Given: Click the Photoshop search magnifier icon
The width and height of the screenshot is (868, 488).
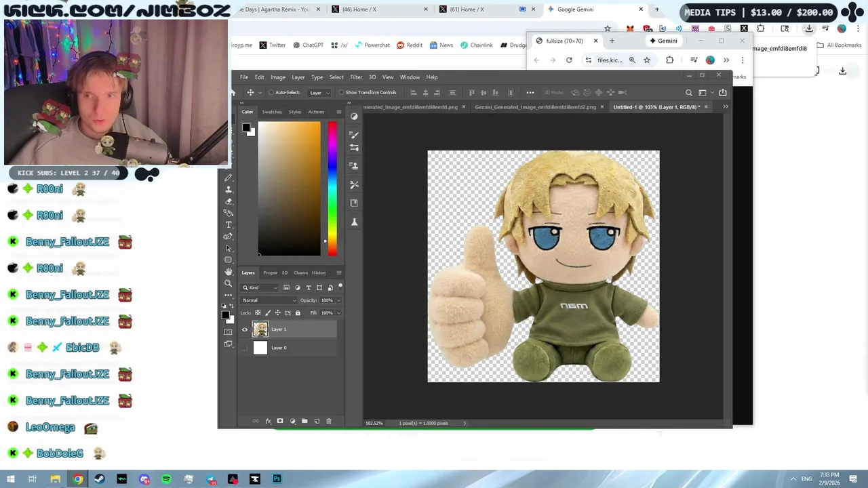Looking at the screenshot, I should click(688, 92).
